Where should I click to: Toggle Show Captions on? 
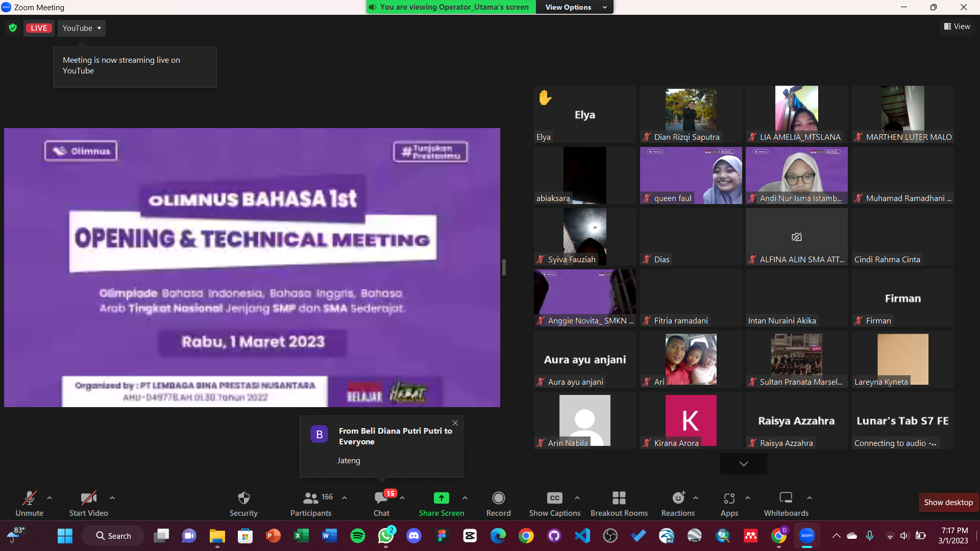click(554, 498)
